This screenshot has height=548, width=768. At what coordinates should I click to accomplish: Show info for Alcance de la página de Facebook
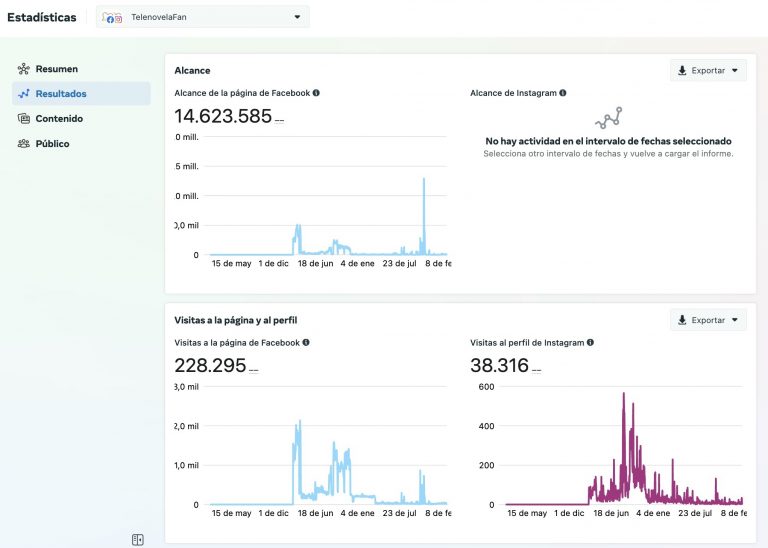tap(316, 93)
